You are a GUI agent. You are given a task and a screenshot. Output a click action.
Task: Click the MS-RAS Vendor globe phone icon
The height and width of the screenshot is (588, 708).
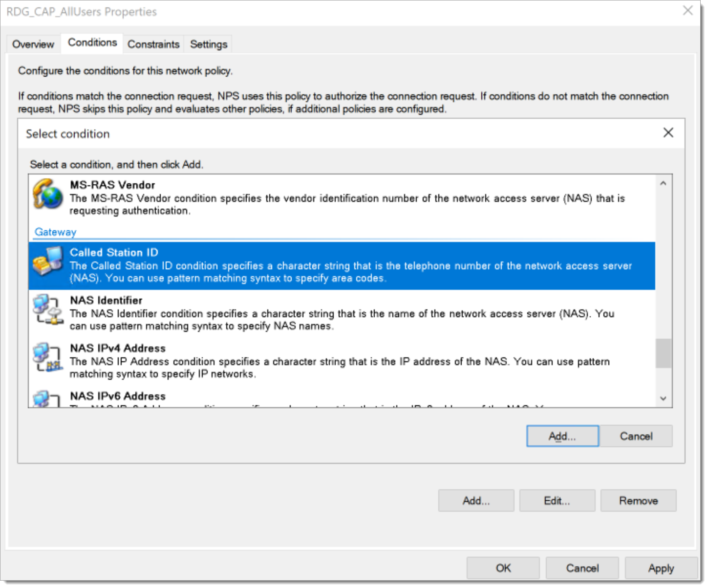47,194
